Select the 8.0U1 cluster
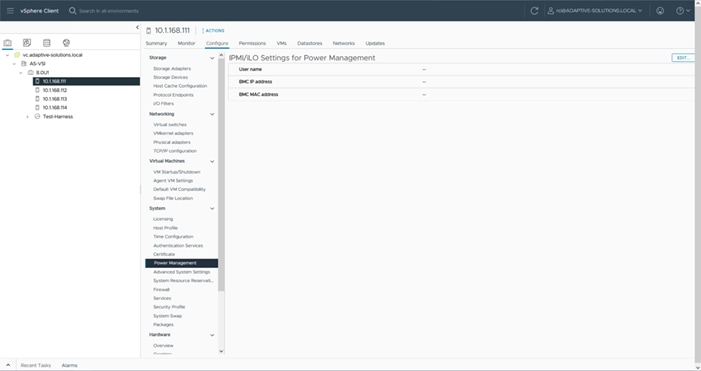 [42, 72]
